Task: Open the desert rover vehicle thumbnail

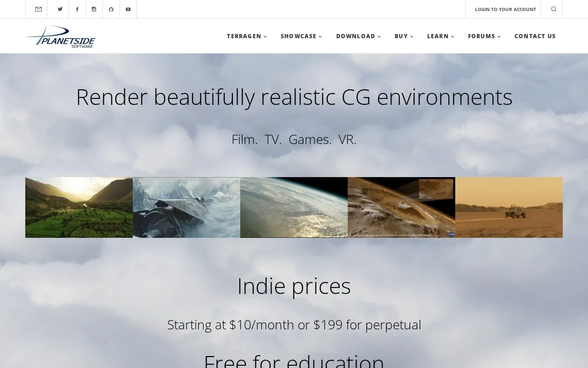Action: point(509,207)
